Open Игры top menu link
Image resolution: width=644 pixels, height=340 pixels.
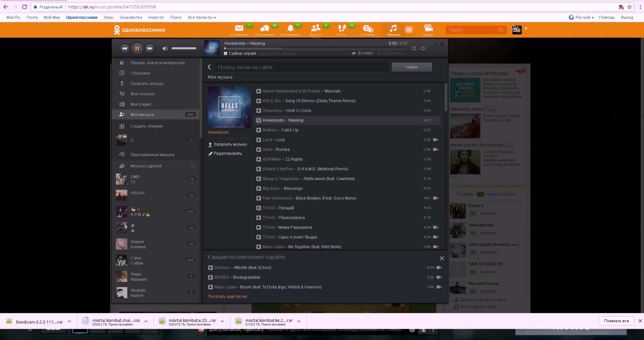[x=108, y=18]
